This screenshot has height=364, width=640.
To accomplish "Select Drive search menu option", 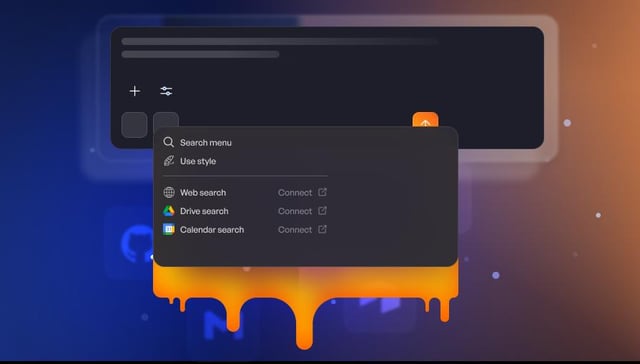I will 204,211.
